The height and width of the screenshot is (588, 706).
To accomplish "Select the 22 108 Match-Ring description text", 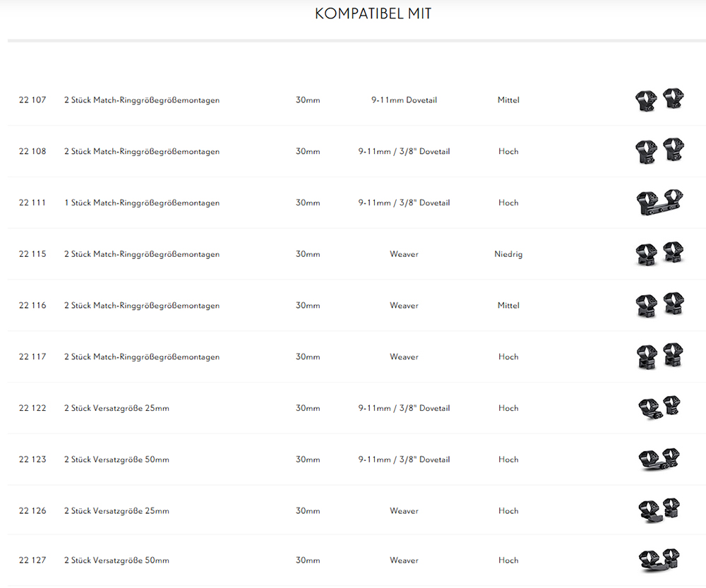I will 141,152.
